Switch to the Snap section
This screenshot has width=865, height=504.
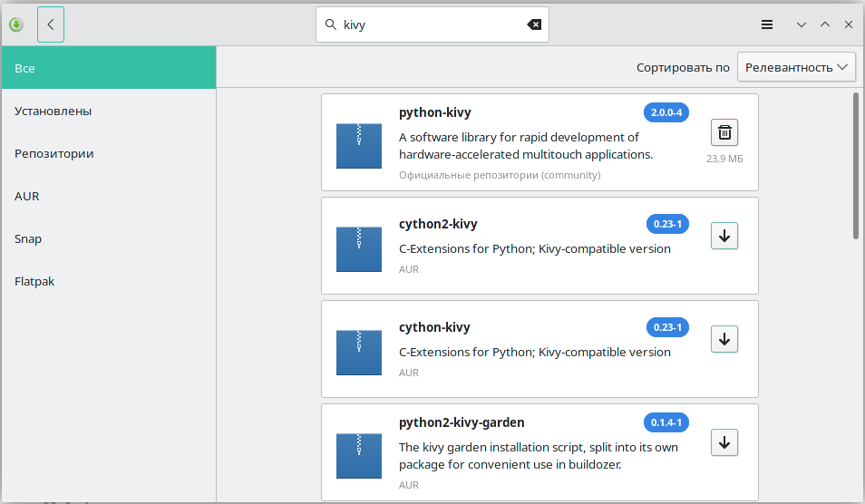click(108, 238)
